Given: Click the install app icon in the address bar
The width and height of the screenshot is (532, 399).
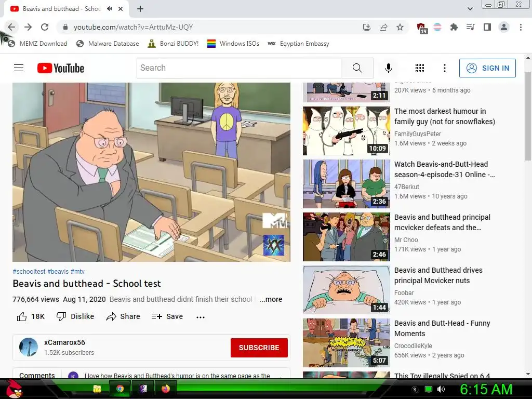Looking at the screenshot, I should coord(367,27).
